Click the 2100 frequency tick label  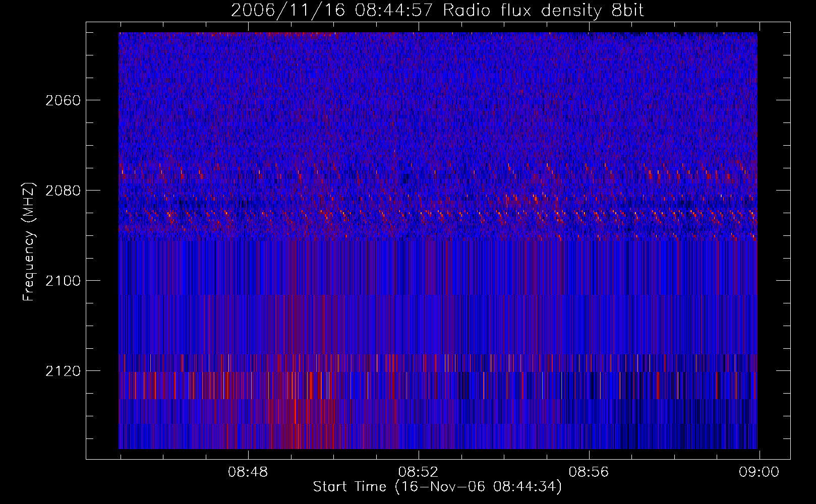(x=63, y=281)
